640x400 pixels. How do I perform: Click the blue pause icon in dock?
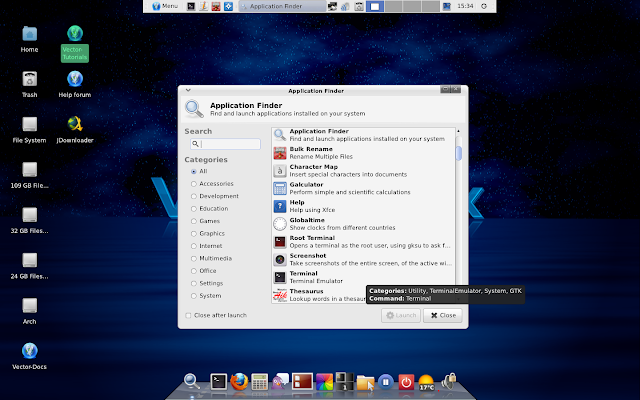point(385,382)
